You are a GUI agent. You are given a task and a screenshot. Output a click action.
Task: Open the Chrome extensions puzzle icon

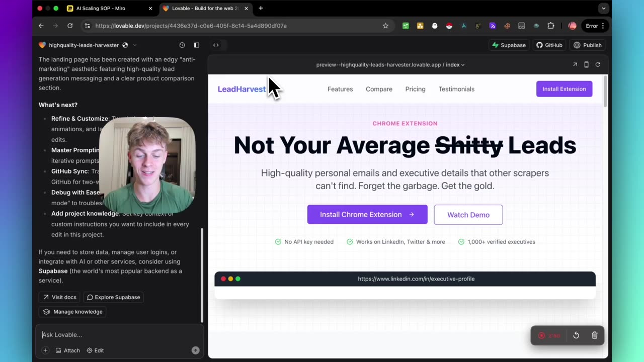tap(551, 26)
